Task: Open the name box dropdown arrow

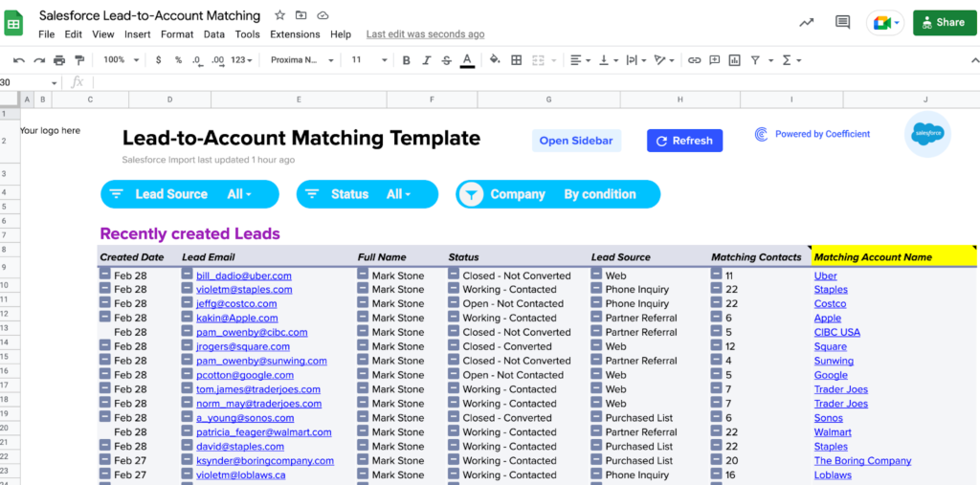Action: [55, 82]
